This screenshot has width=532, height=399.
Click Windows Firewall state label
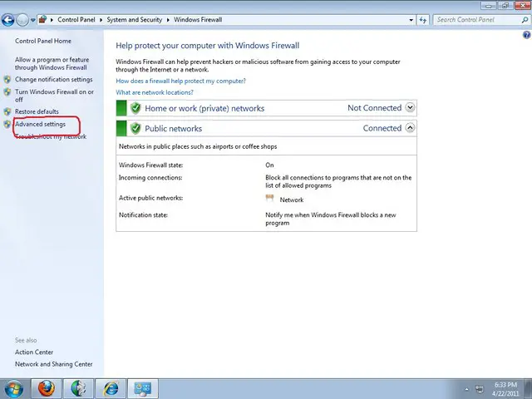point(151,165)
